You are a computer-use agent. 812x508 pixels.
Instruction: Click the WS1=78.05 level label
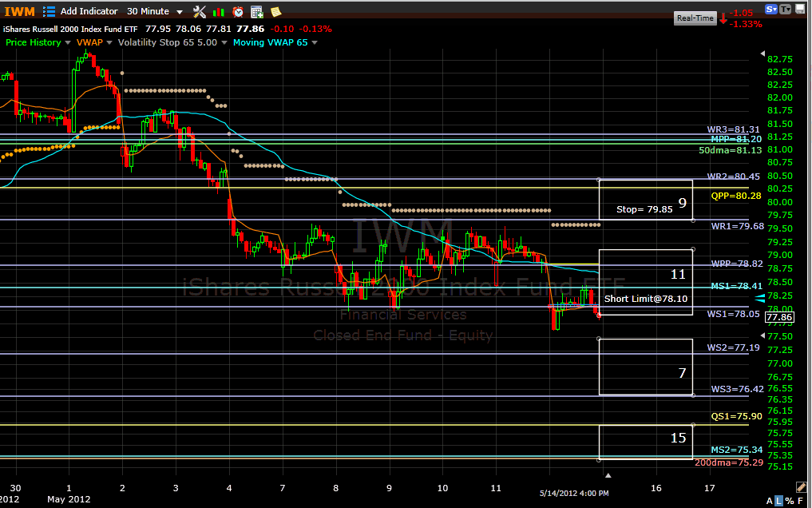(x=733, y=314)
